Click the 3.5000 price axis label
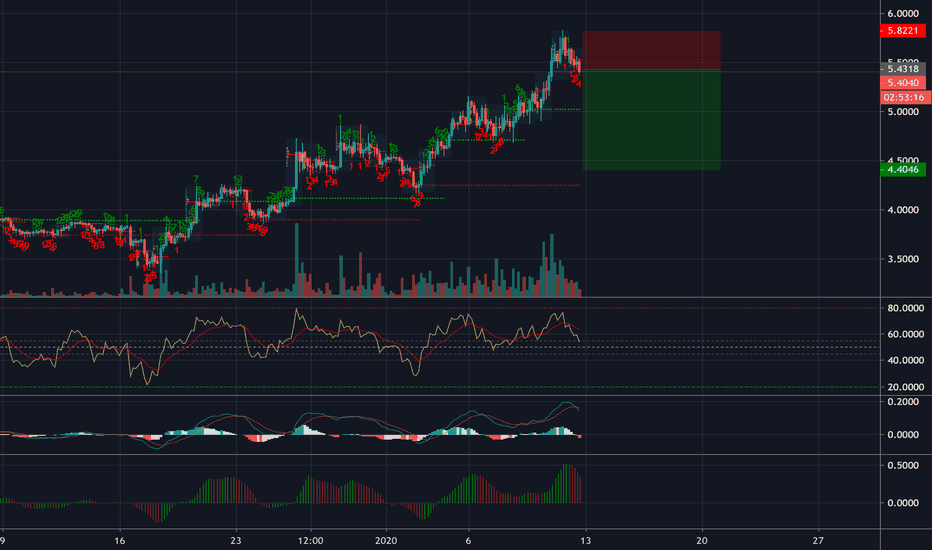The image size is (932, 550). [903, 259]
